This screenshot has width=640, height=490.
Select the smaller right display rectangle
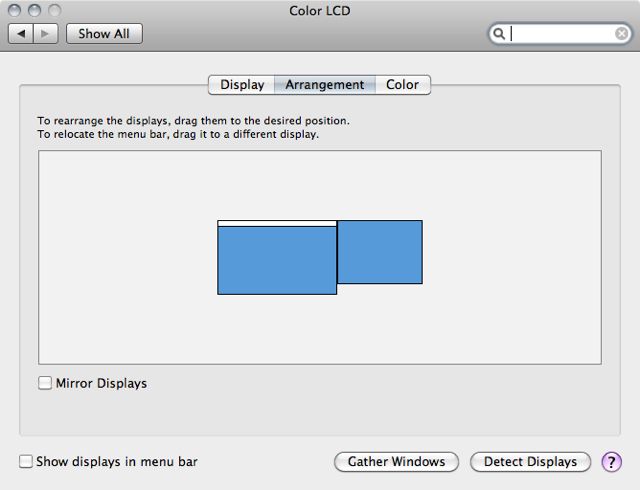380,252
